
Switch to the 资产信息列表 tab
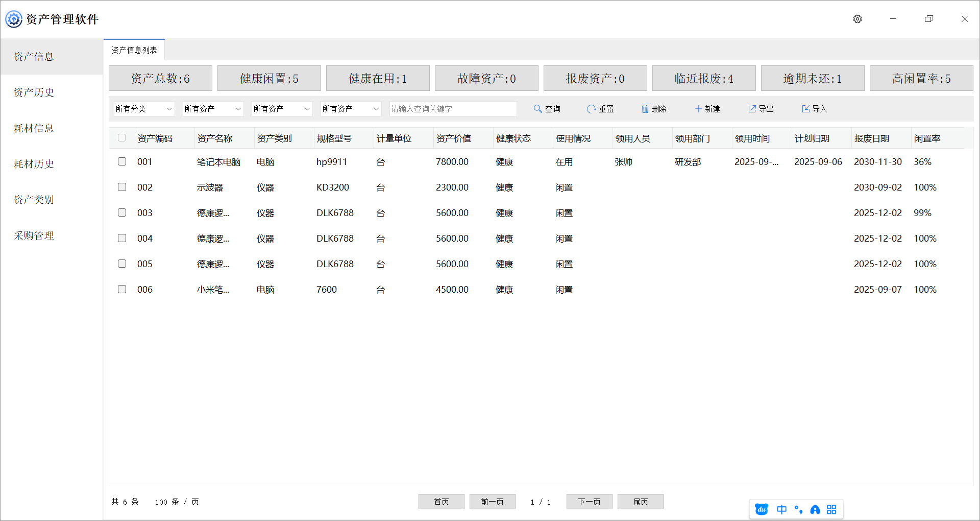(134, 50)
